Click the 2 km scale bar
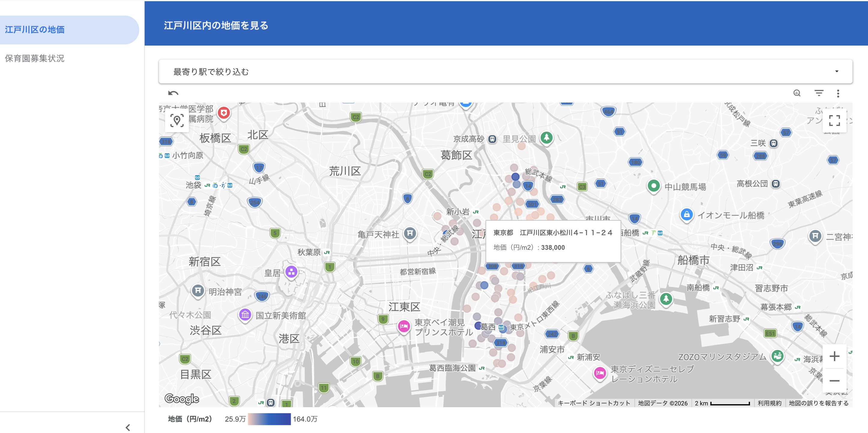 [722, 403]
